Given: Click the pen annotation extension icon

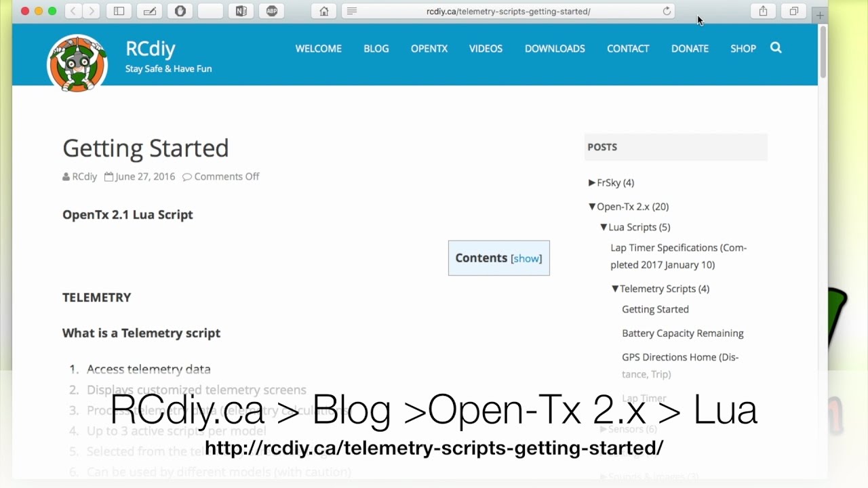Looking at the screenshot, I should [x=149, y=11].
